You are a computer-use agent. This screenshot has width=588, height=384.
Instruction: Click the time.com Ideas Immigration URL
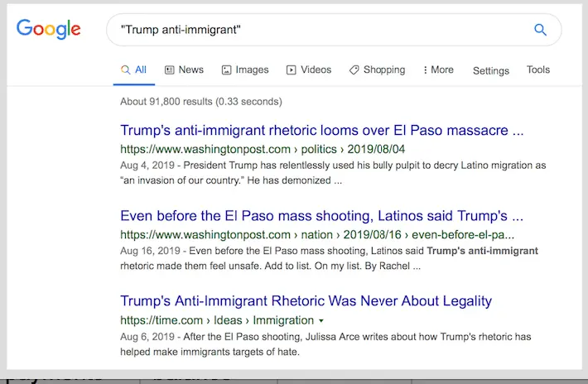(217, 320)
